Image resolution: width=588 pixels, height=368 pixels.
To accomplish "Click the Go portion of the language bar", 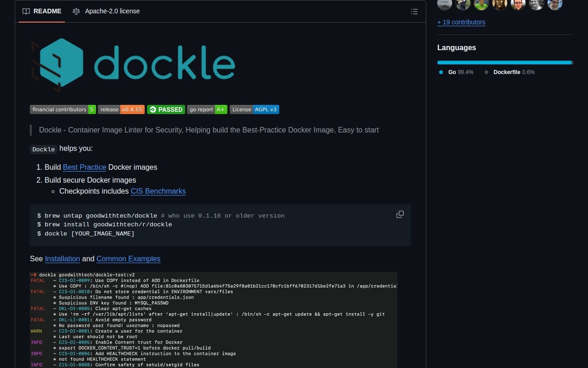I will [503, 63].
